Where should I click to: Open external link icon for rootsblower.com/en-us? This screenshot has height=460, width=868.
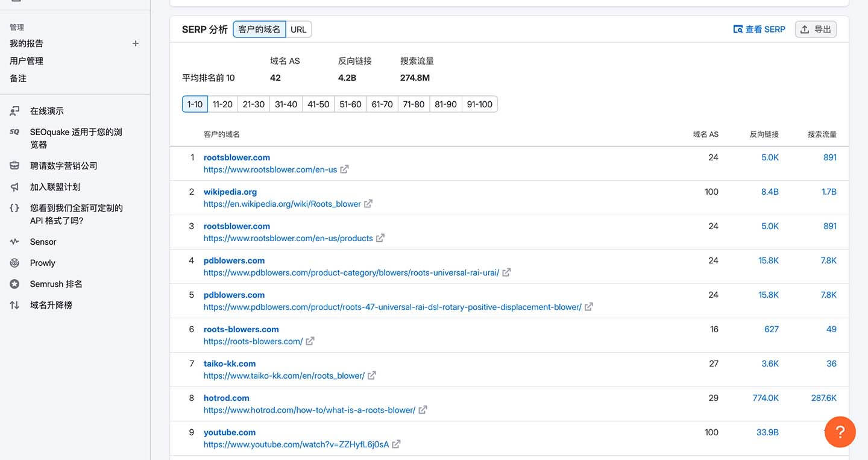click(x=344, y=169)
